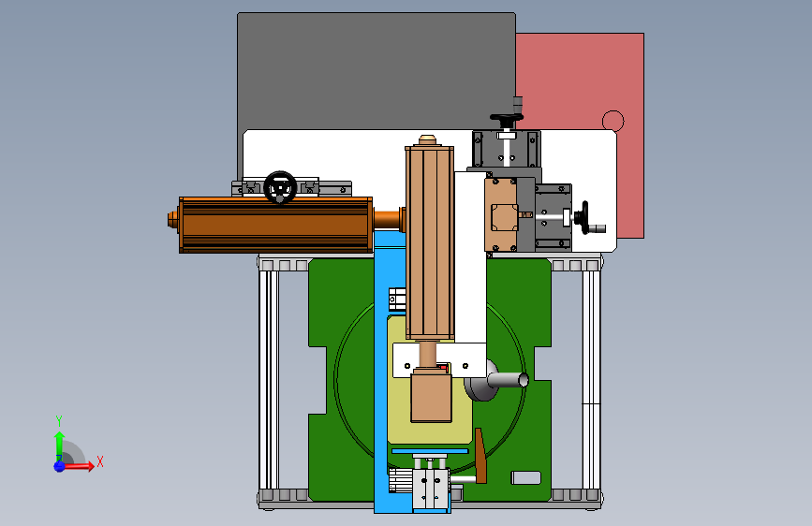Click the black handwheel on top of grey slide
Screen dimensions: 812x526
(x=507, y=119)
